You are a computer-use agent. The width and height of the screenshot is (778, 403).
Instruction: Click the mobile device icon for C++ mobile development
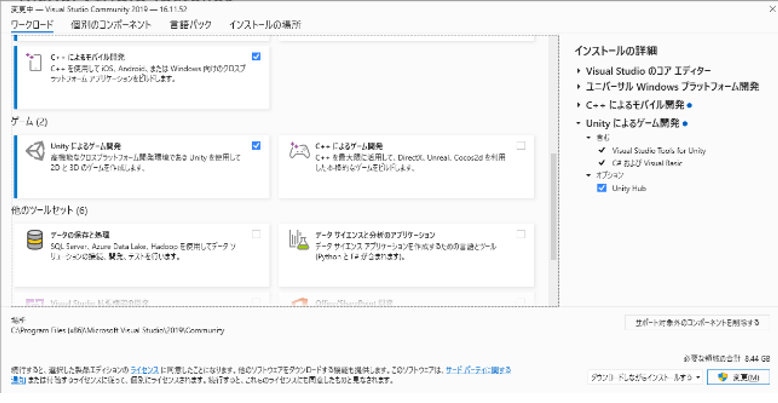(x=33, y=63)
